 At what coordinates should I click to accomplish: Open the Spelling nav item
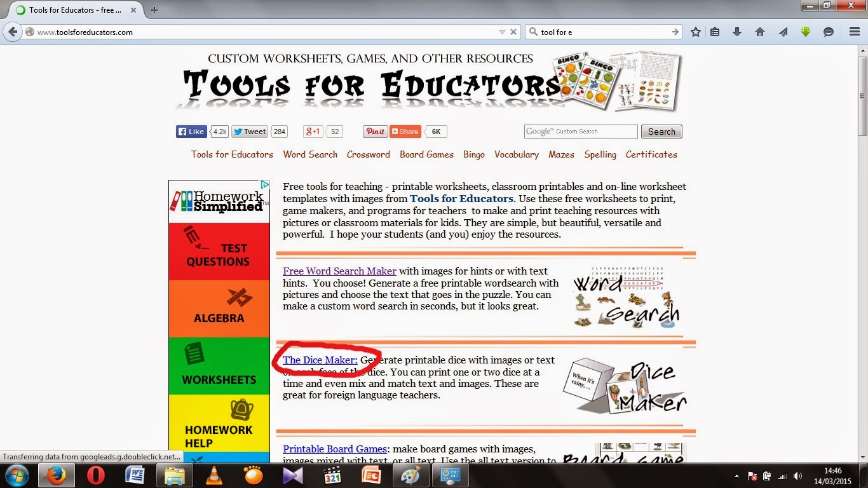[600, 154]
